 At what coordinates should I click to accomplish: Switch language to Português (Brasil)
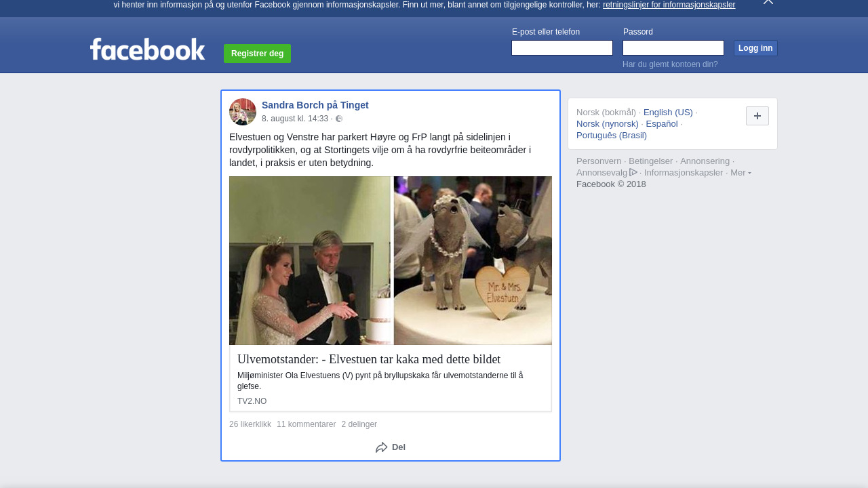[x=612, y=136]
